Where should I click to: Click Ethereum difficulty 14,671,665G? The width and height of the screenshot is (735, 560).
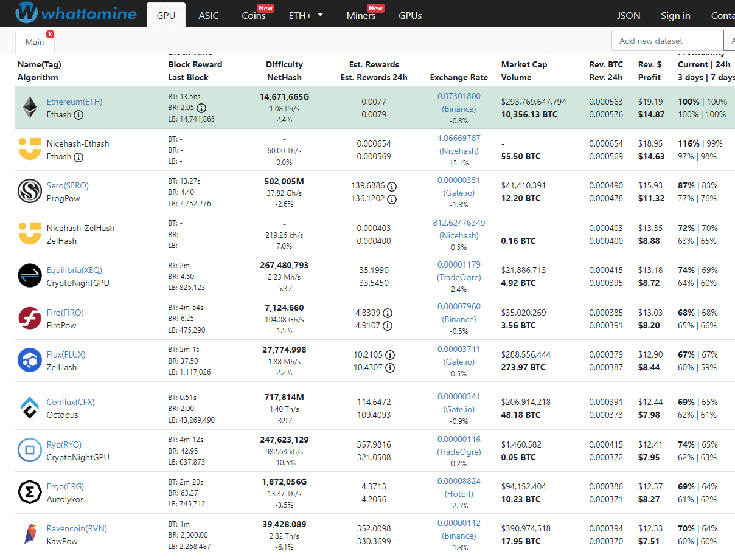point(284,97)
